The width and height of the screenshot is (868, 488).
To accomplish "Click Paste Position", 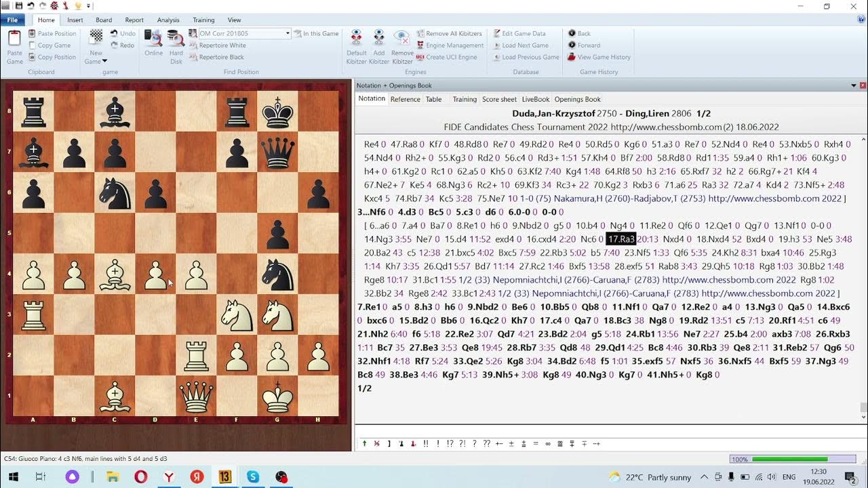I will click(52, 33).
